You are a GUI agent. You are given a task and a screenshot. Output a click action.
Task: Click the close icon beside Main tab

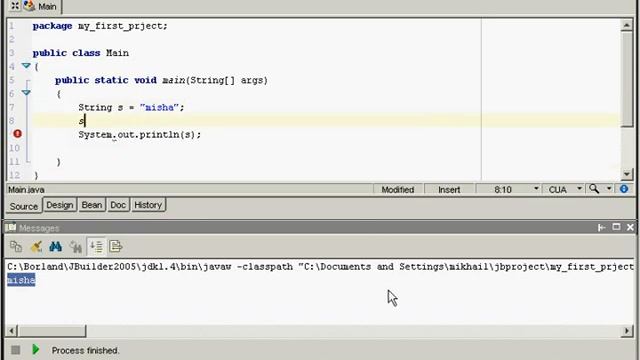coord(15,6)
